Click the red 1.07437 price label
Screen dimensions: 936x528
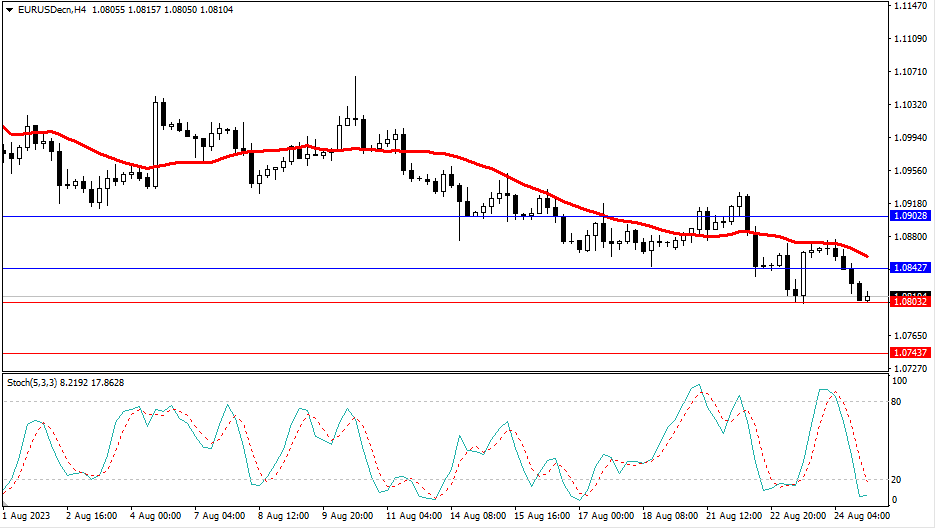[x=910, y=353]
